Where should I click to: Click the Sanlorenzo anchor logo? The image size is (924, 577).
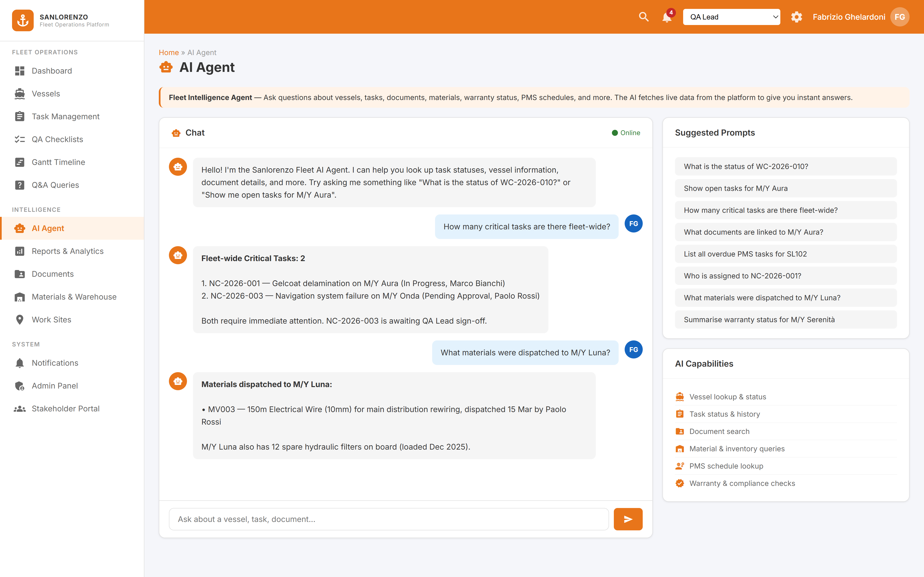point(23,20)
